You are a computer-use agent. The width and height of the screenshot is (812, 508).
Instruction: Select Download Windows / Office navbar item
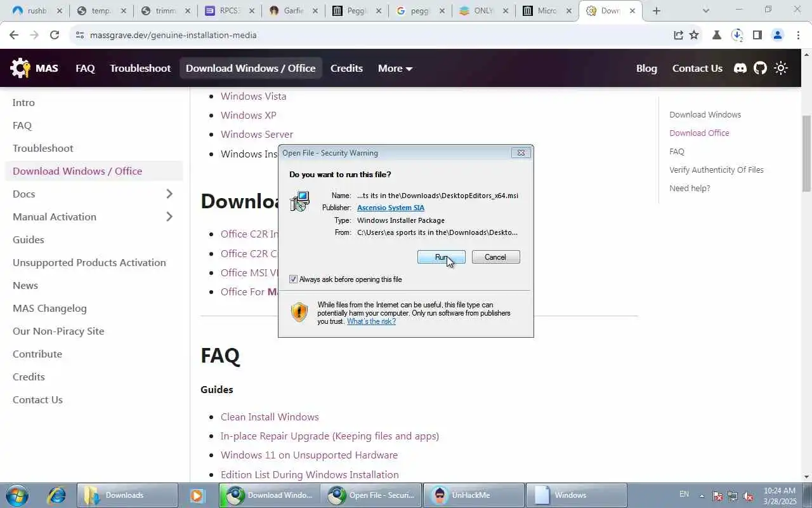click(x=251, y=68)
